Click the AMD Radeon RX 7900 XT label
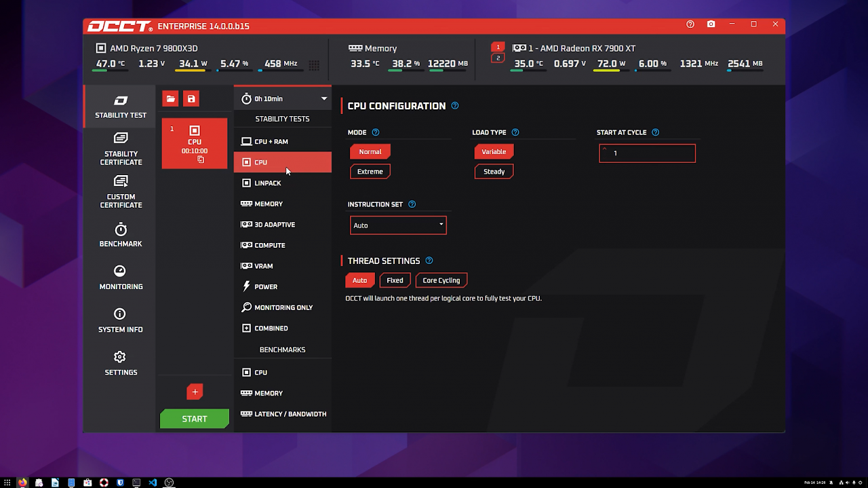Viewport: 868px width, 488px height. (x=582, y=48)
